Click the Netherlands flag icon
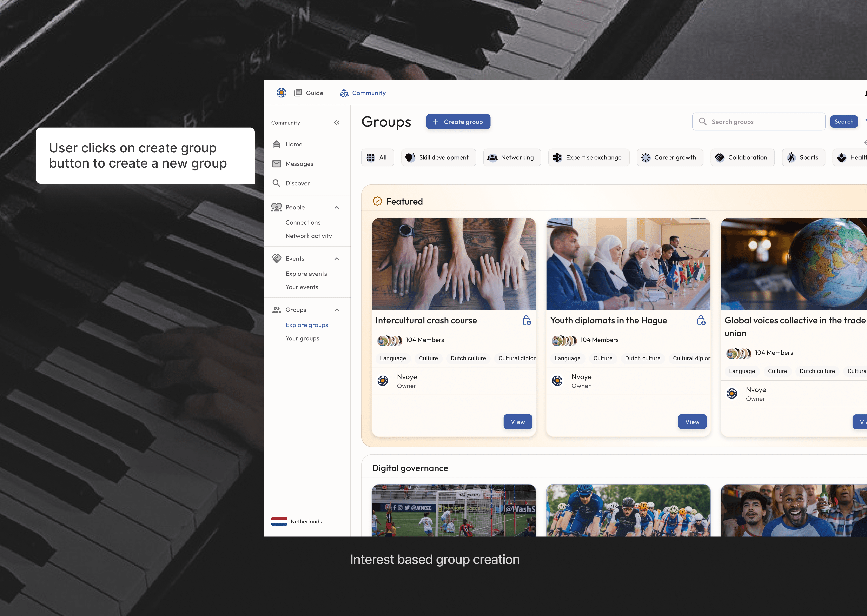Screen dimensions: 867x616 (x=279, y=521)
